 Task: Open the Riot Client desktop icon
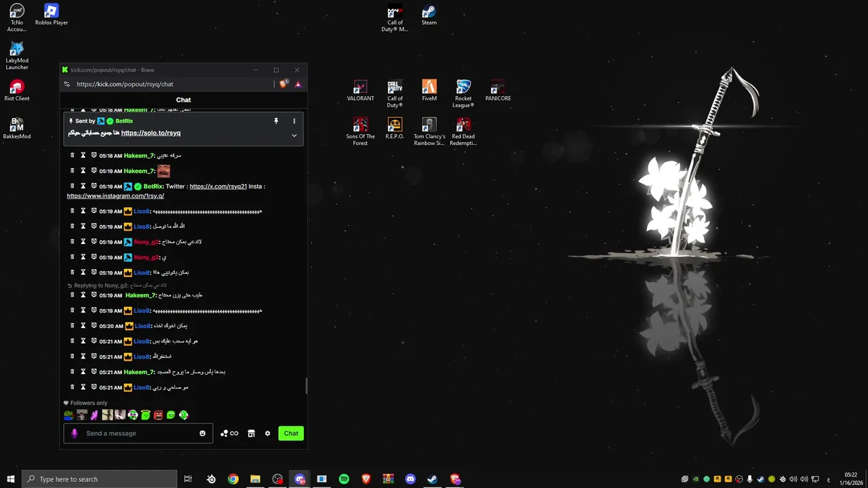point(17,91)
